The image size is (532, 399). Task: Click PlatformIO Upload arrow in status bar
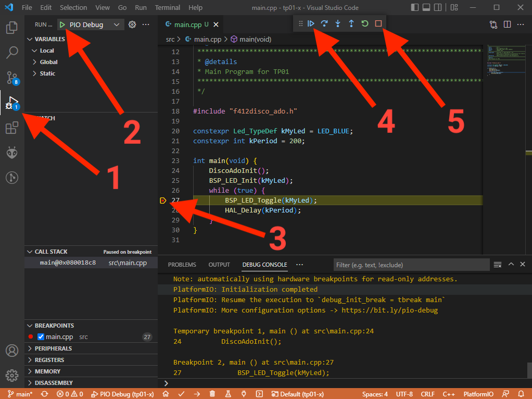tap(197, 394)
